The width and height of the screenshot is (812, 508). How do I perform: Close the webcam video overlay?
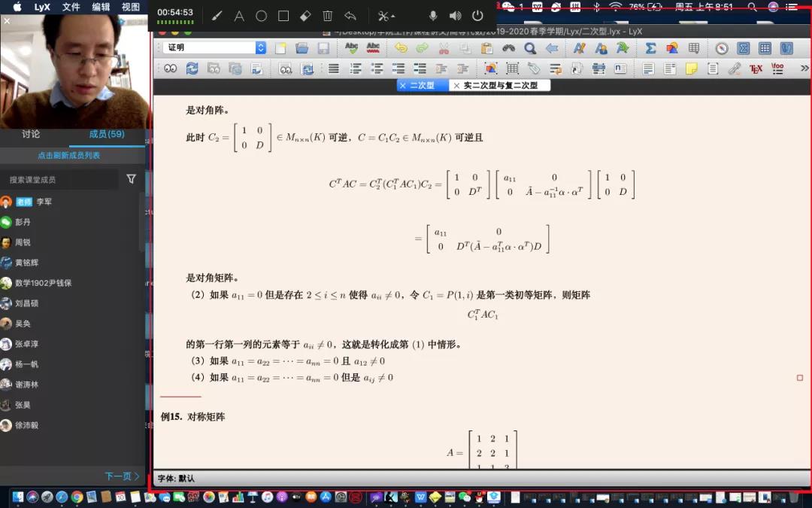(x=7, y=21)
